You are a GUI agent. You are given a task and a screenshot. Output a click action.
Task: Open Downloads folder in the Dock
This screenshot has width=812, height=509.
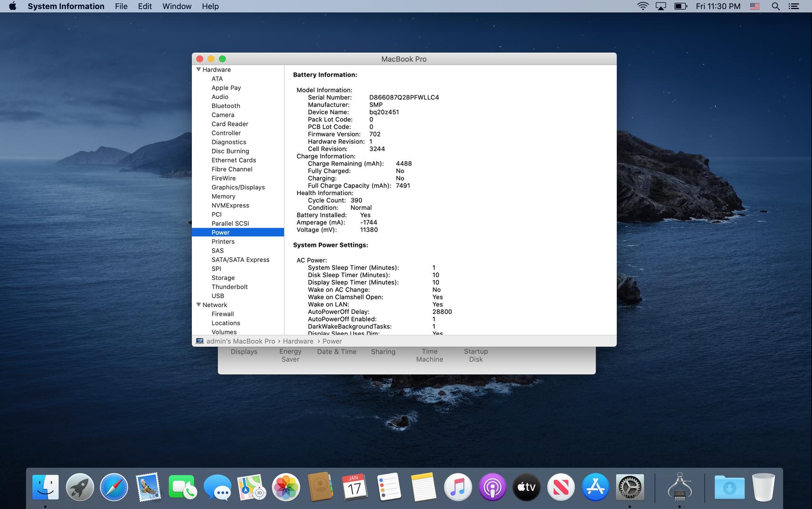[729, 487]
